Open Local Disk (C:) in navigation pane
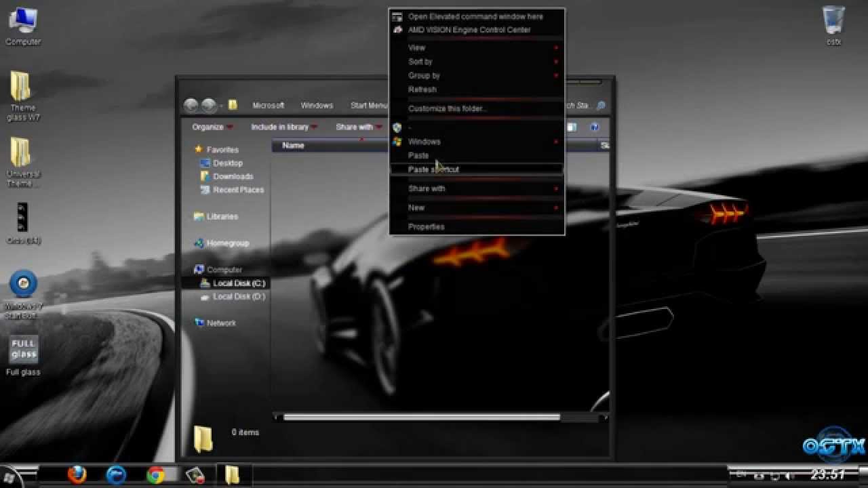 pos(226,283)
